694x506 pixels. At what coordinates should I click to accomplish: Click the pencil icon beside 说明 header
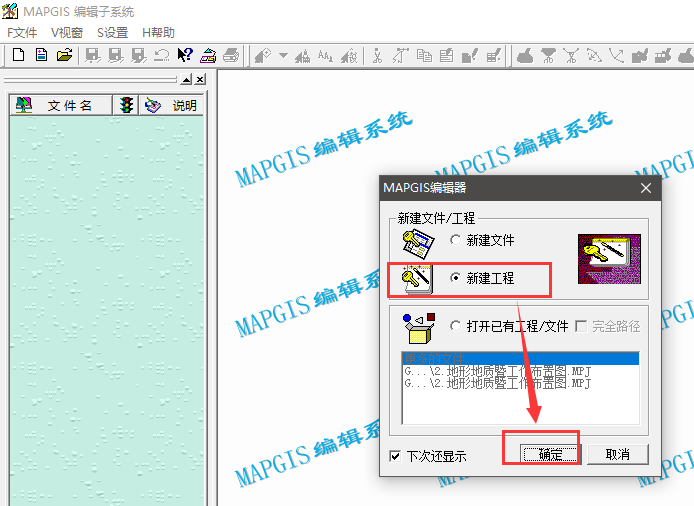coord(153,105)
